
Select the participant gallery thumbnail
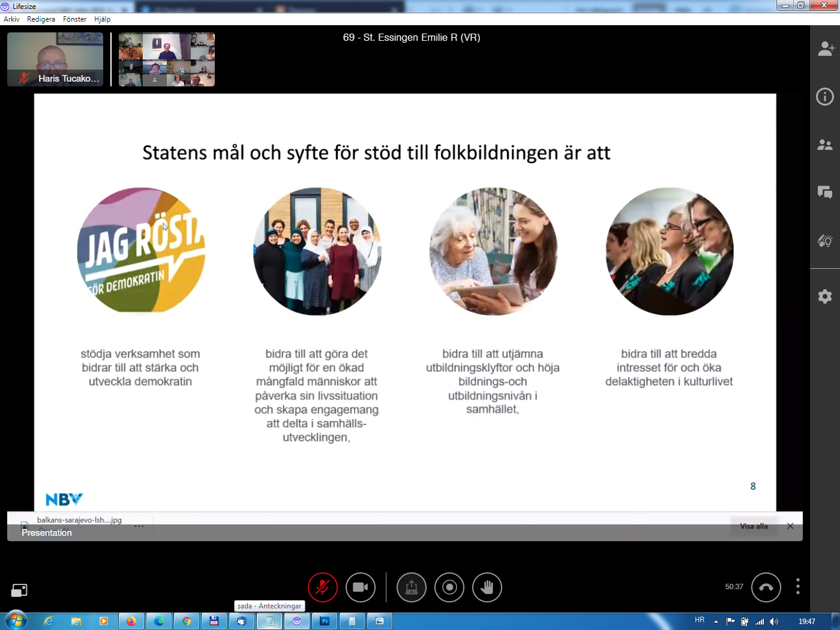[167, 59]
